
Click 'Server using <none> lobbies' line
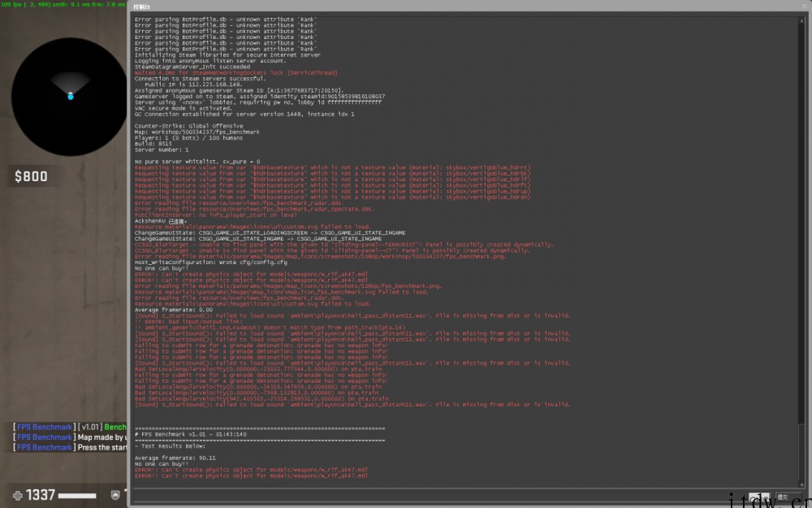258,102
